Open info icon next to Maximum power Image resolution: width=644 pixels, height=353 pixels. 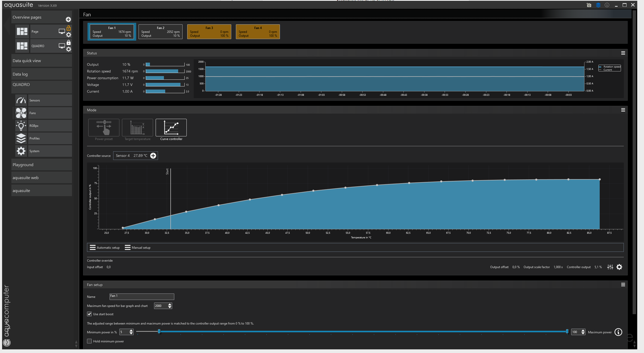pyautogui.click(x=618, y=332)
